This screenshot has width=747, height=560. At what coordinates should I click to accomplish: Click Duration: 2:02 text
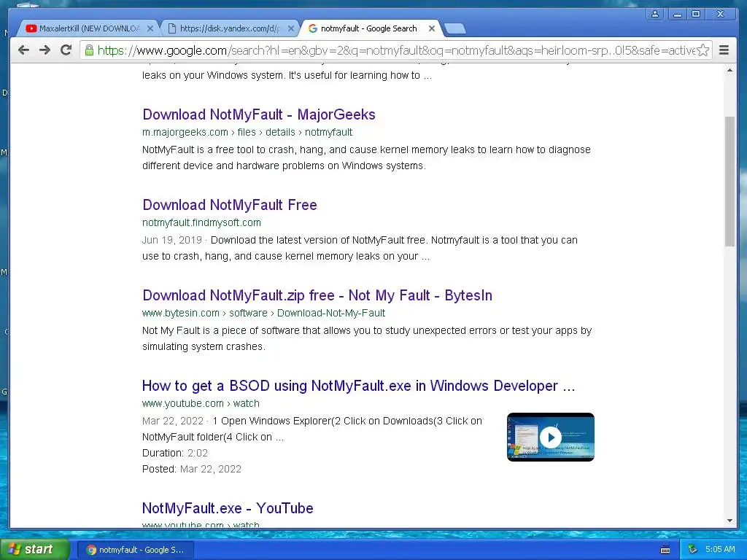tap(175, 453)
